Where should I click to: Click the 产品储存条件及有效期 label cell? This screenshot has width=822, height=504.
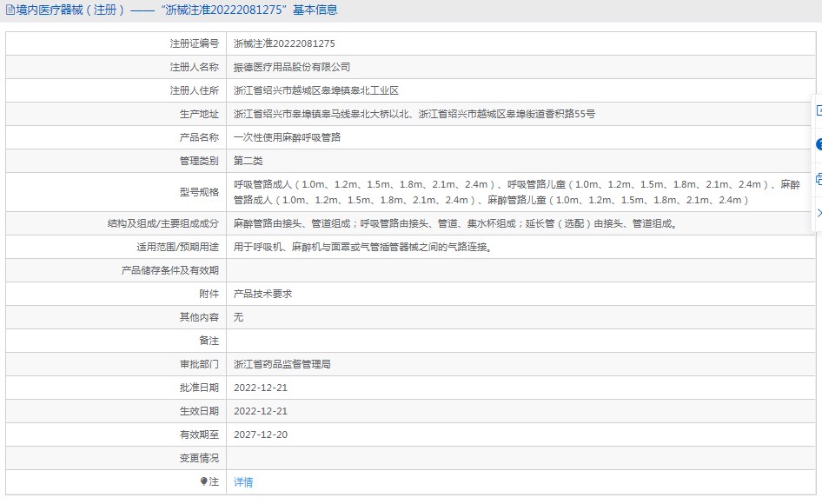[116, 270]
